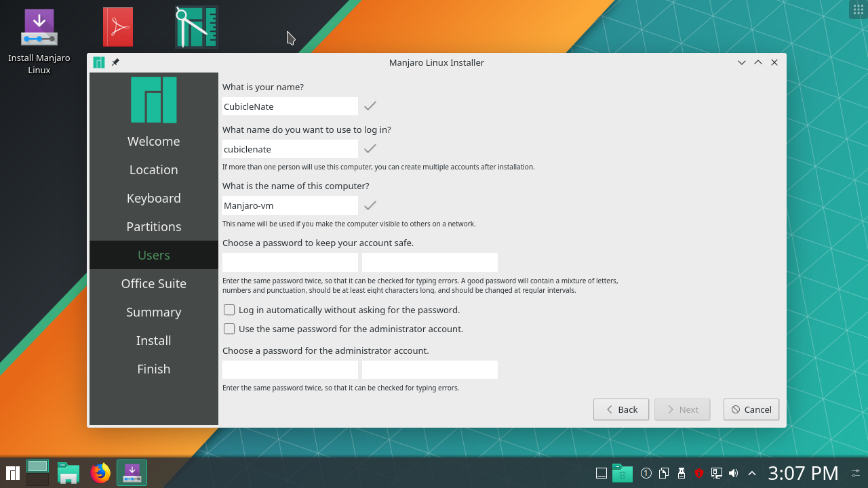Open the screenshot tool from the desktop
The image size is (868, 488).
click(196, 27)
